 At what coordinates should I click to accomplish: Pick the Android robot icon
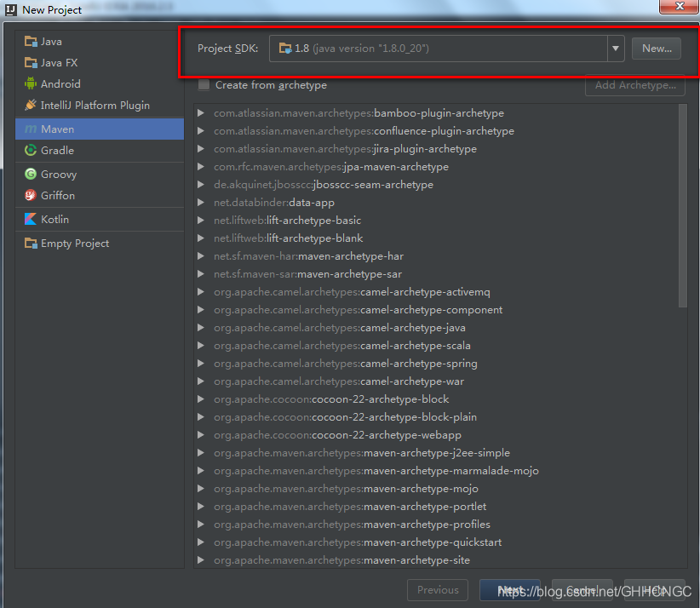(x=31, y=83)
